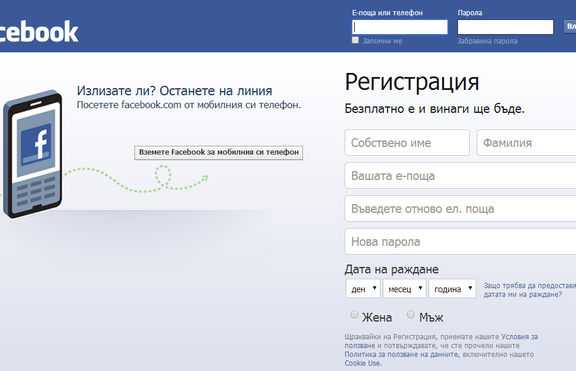The width and height of the screenshot is (576, 371).
Task: Click "Безплатно е и винаги ще бъде." text
Action: coord(435,109)
